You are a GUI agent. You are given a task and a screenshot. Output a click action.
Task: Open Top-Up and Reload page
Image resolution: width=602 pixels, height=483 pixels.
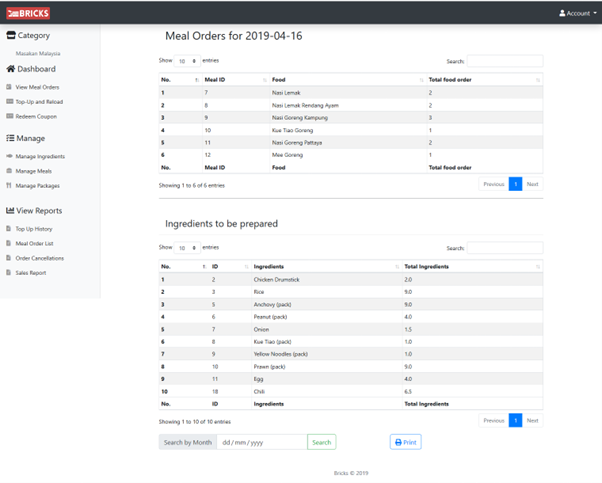click(39, 102)
